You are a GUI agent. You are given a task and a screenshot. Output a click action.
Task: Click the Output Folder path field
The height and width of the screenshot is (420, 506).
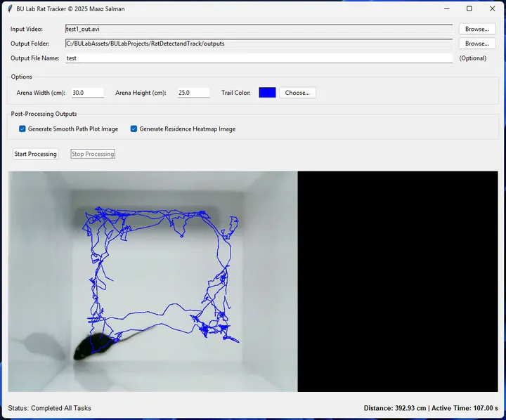coord(258,44)
